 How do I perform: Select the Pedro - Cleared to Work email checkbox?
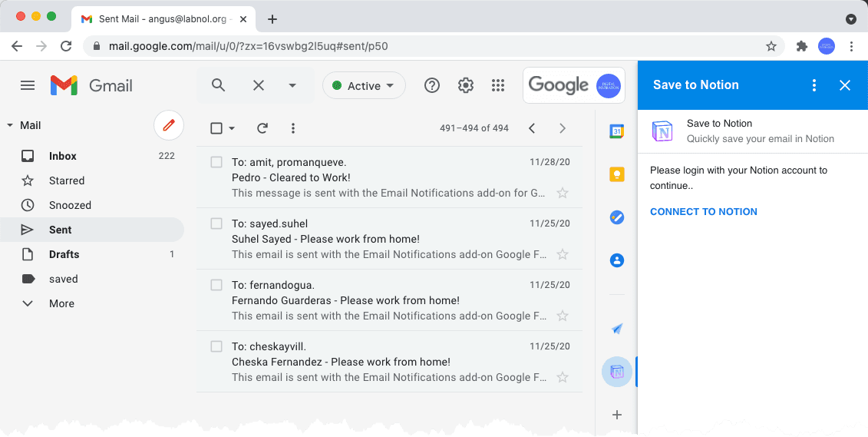(216, 162)
